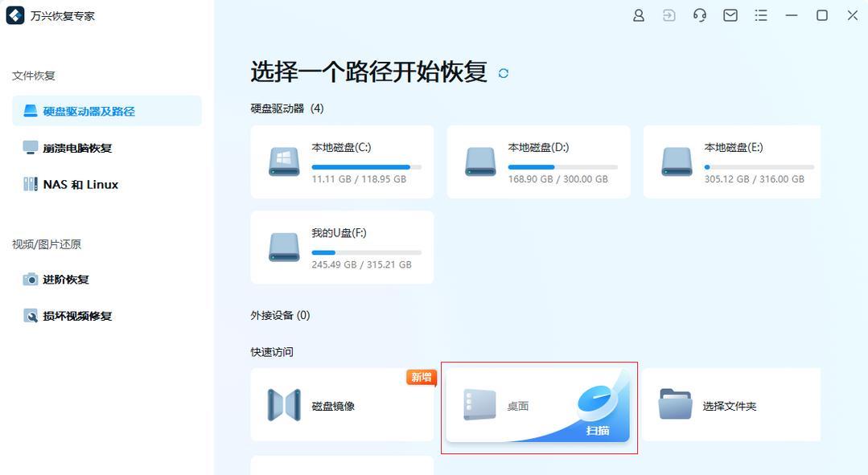
Task: Click C: drive usage bar
Action: [367, 167]
